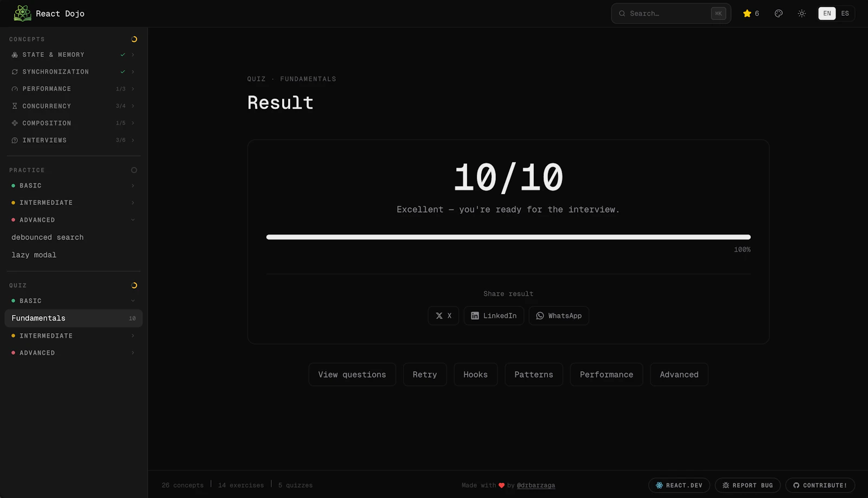Expand Quiz Advanced chevron
Image resolution: width=868 pixels, height=498 pixels.
point(133,353)
